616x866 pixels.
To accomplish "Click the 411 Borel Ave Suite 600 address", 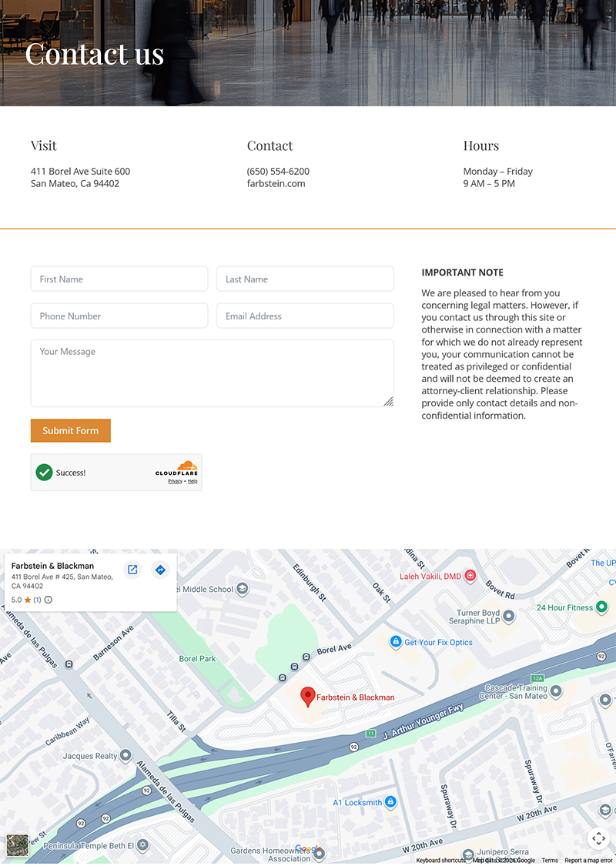I will click(x=81, y=171).
